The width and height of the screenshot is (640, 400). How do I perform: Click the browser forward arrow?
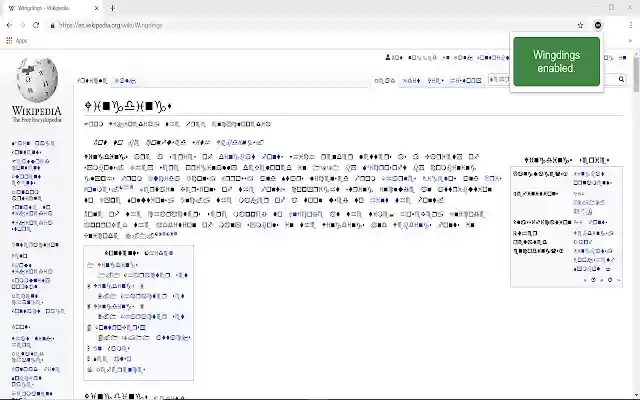(22, 25)
